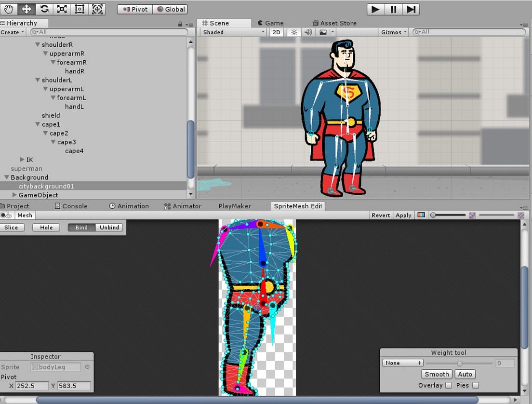Viewport: 532px width, 404px height.
Task: Select the Move tool
Action: pos(26,9)
